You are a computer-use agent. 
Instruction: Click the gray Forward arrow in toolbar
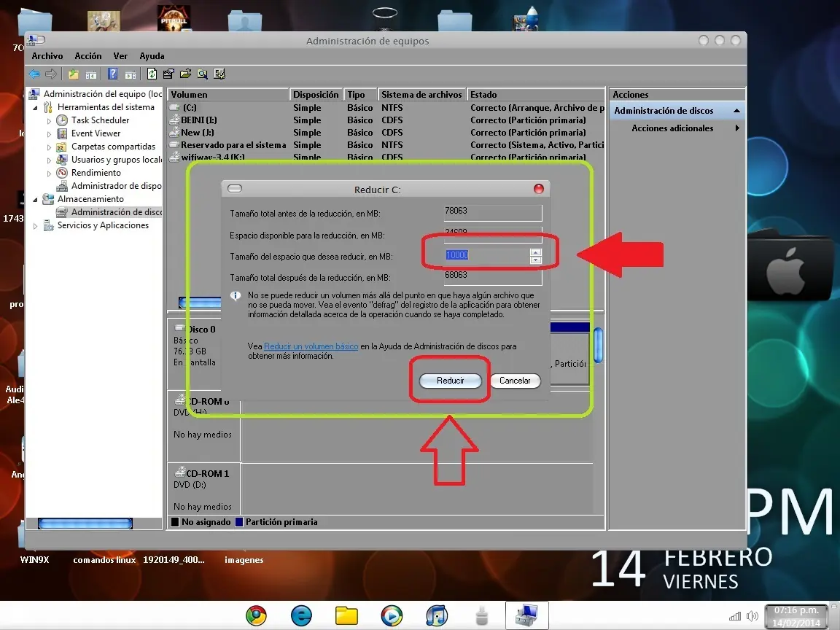[51, 74]
